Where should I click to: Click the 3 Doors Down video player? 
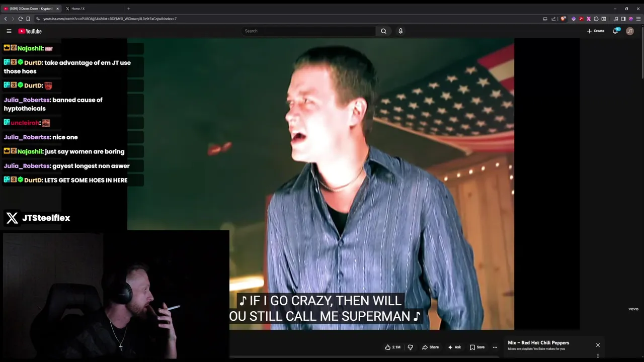coord(320,184)
